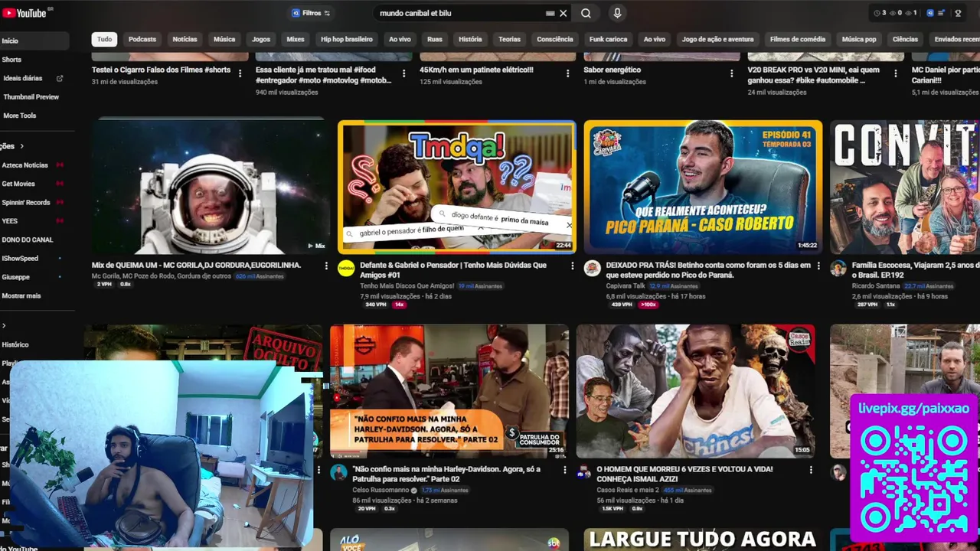Open Histórico in the sidebar
Viewport: 980px width, 551px height.
tap(15, 345)
